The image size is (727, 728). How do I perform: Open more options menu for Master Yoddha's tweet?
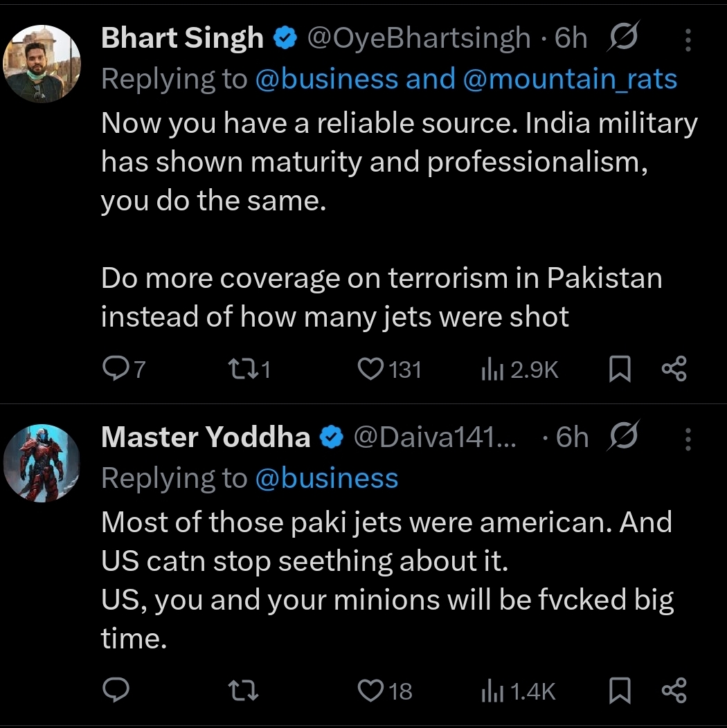coord(688,439)
